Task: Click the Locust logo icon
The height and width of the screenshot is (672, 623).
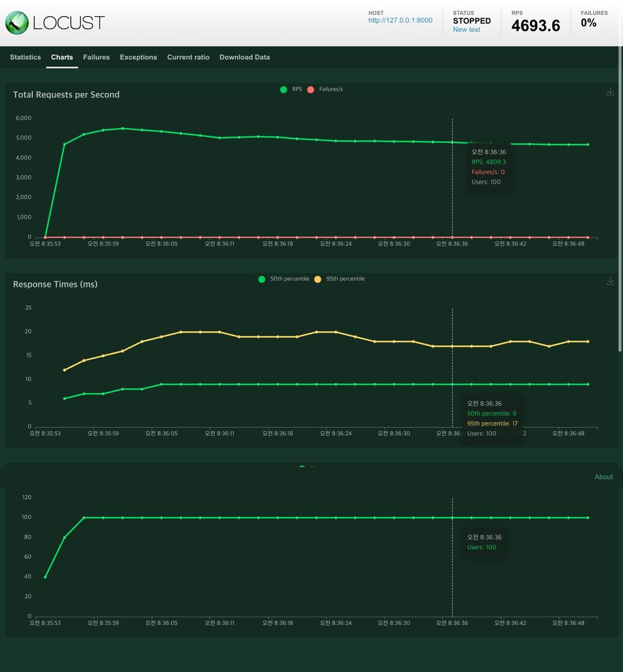Action: pos(17,22)
